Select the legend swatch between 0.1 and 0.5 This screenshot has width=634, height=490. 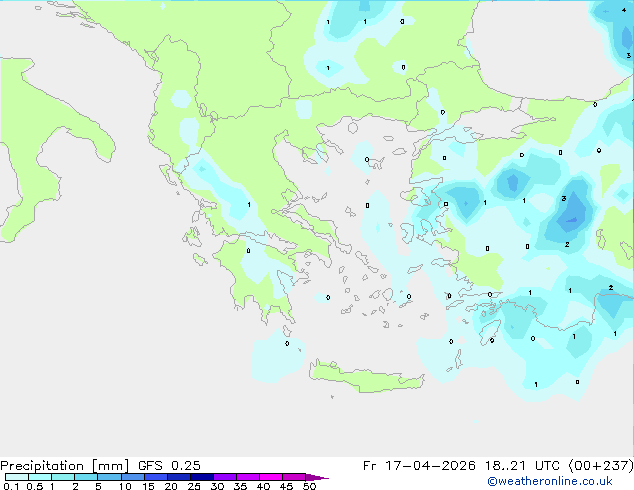pos(17,477)
